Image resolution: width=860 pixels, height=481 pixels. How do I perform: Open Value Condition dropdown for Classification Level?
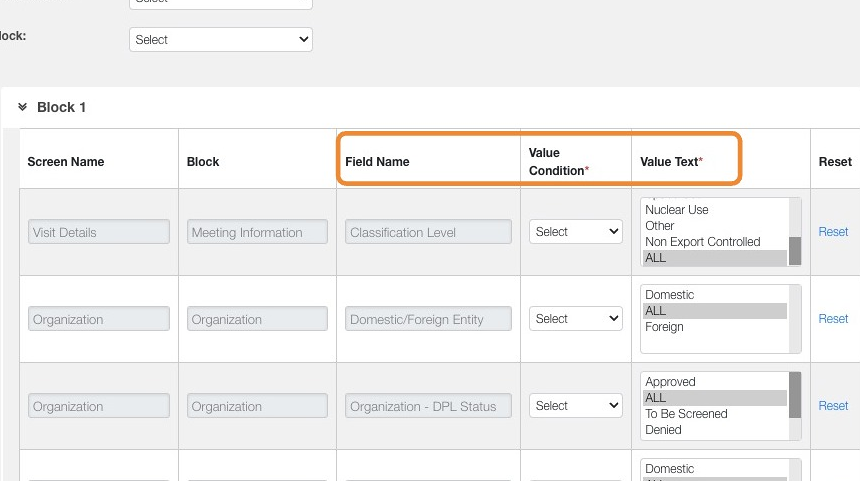(576, 232)
